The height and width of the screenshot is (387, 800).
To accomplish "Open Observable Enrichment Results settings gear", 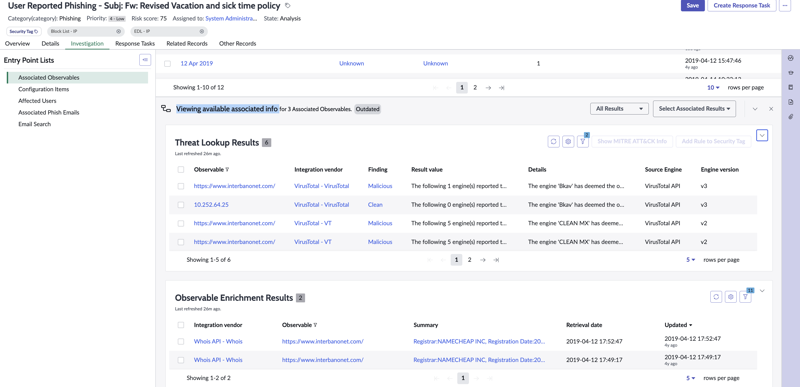I will (731, 297).
